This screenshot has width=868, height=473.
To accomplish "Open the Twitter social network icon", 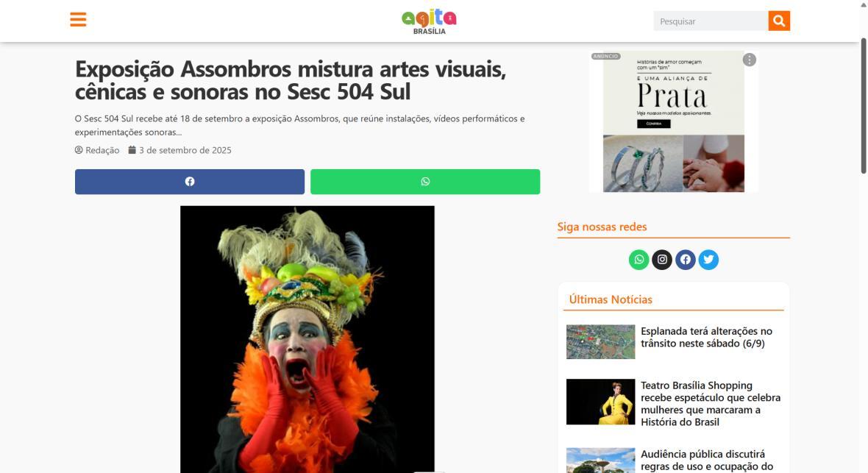I will pyautogui.click(x=708, y=259).
